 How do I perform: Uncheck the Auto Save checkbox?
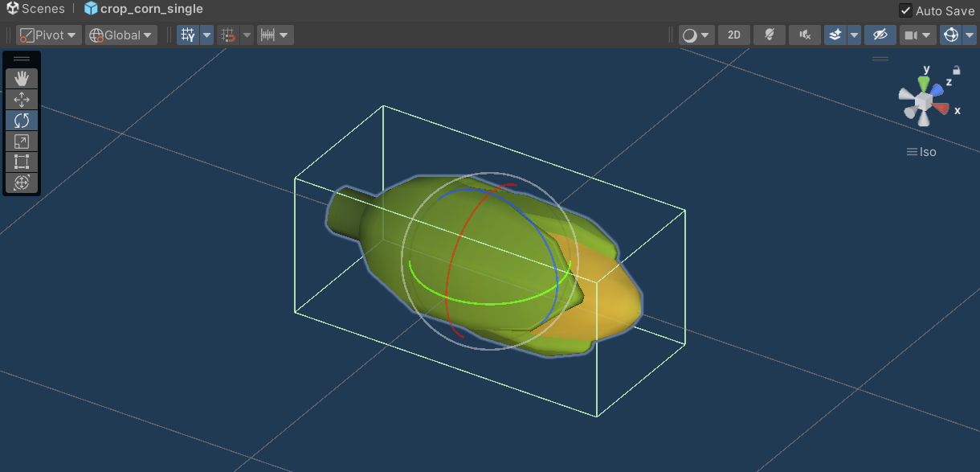905,10
